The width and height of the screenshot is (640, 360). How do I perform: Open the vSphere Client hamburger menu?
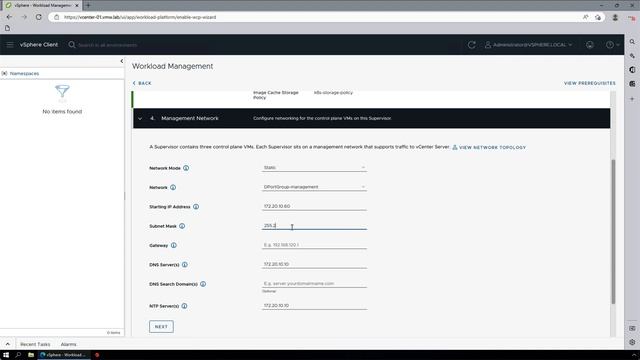pos(10,45)
